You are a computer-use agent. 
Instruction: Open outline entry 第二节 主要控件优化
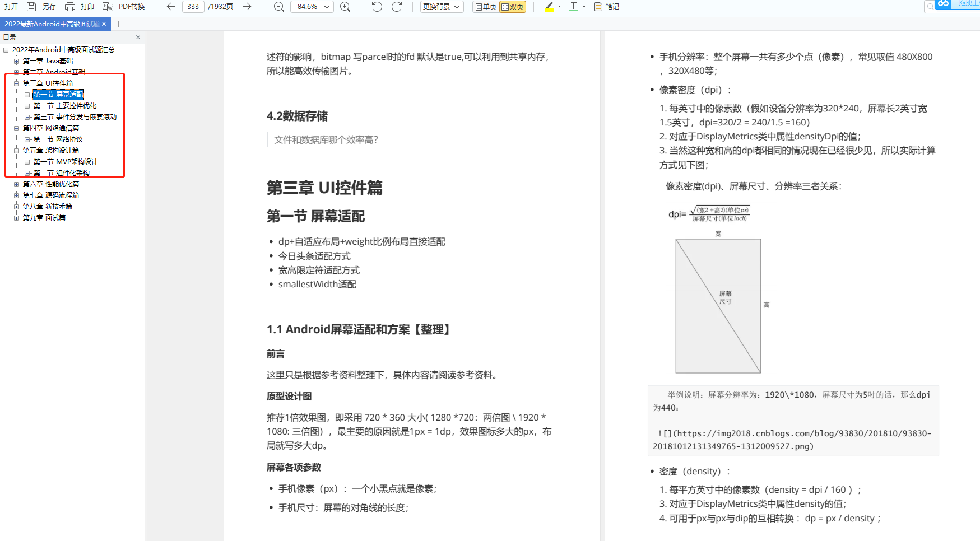coord(65,106)
